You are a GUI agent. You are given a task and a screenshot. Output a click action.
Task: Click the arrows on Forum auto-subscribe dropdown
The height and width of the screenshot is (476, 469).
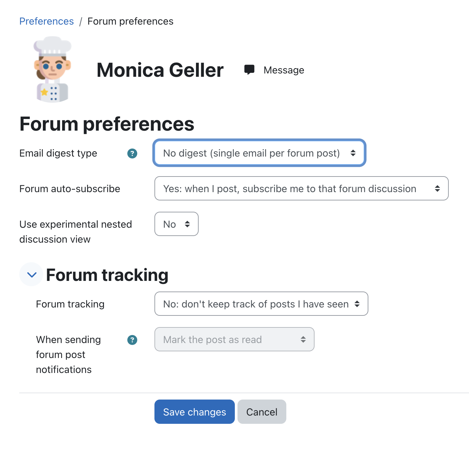437,188
